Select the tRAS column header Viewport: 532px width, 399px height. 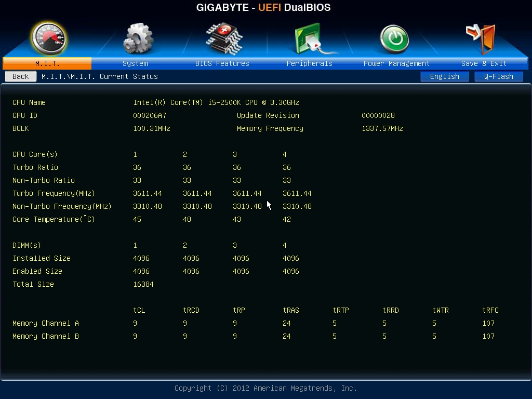pyautogui.click(x=291, y=310)
